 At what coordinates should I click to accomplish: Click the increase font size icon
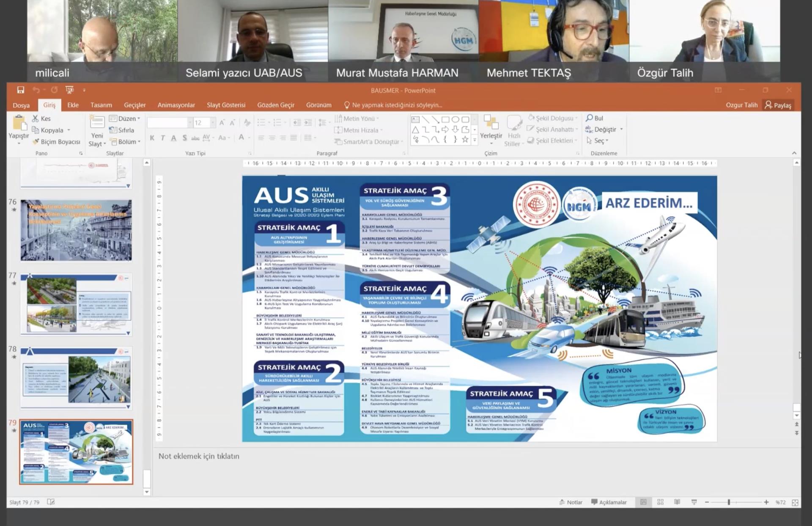[x=222, y=123]
